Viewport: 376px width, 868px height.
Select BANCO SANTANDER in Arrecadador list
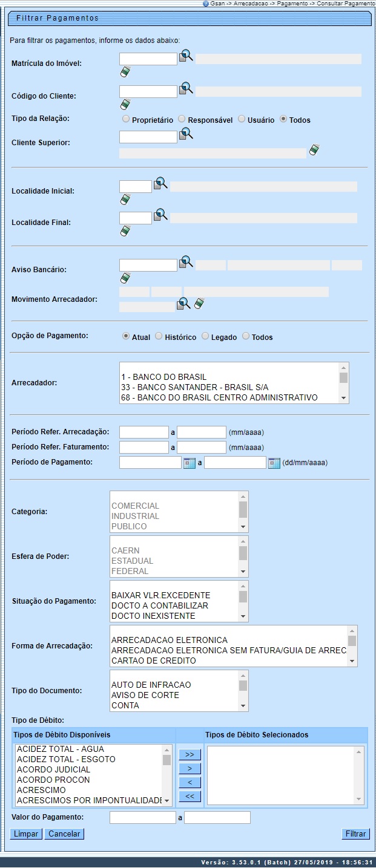(x=194, y=387)
